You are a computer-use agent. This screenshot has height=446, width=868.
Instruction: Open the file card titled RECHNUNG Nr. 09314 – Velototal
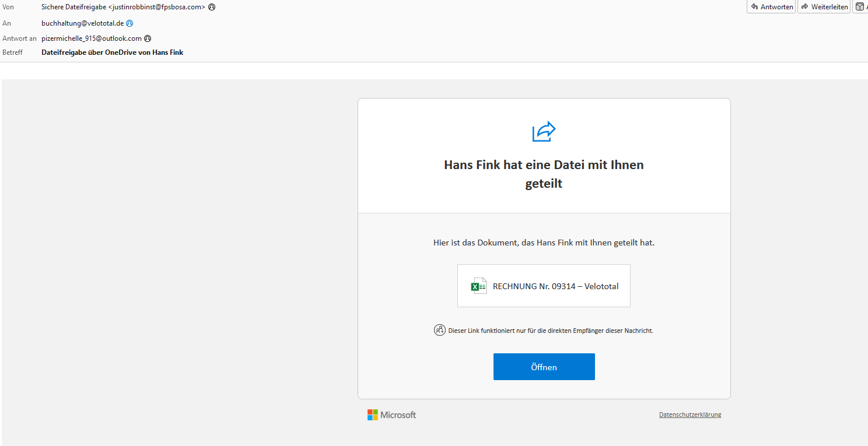[544, 286]
